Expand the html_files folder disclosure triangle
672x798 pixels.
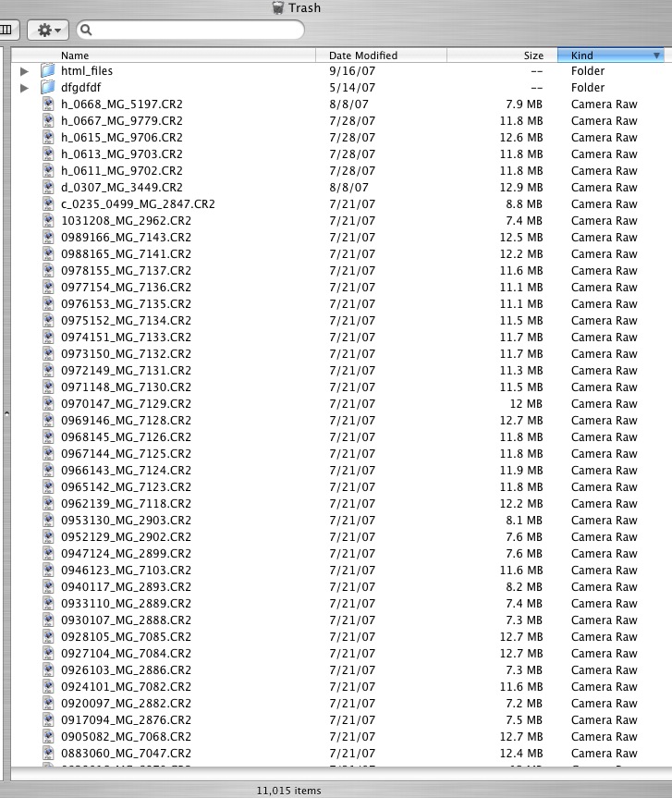tap(25, 71)
